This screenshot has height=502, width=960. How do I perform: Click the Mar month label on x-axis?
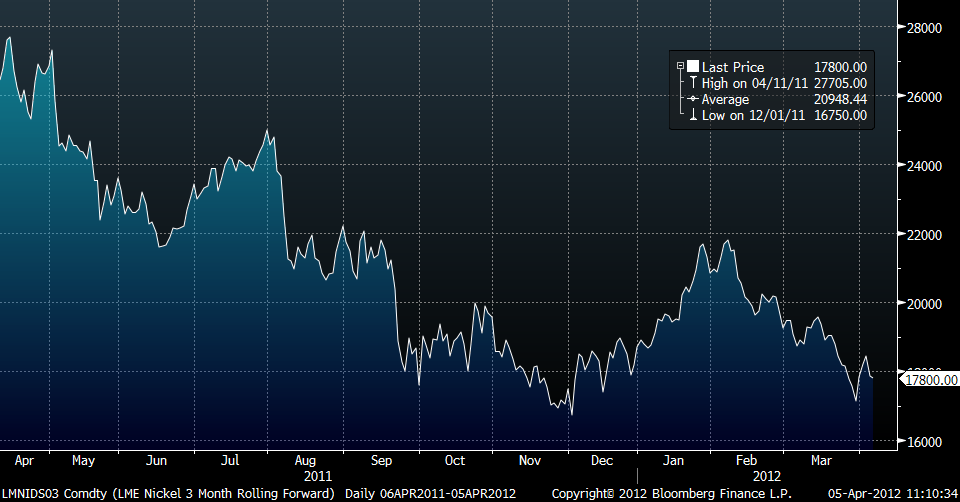[x=823, y=461]
